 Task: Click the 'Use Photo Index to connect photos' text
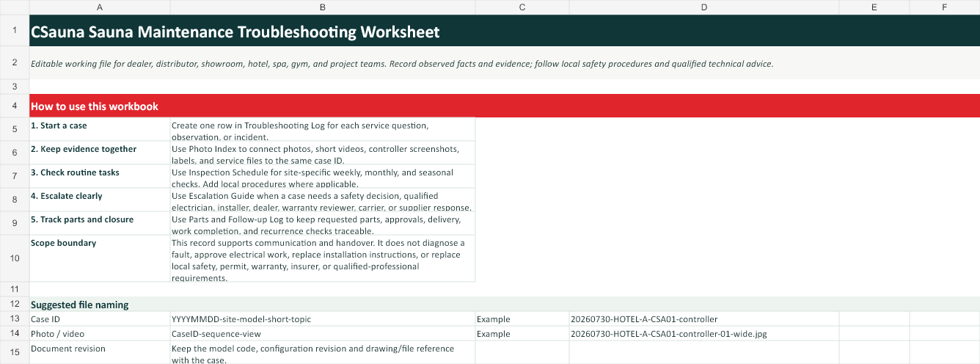323,153
